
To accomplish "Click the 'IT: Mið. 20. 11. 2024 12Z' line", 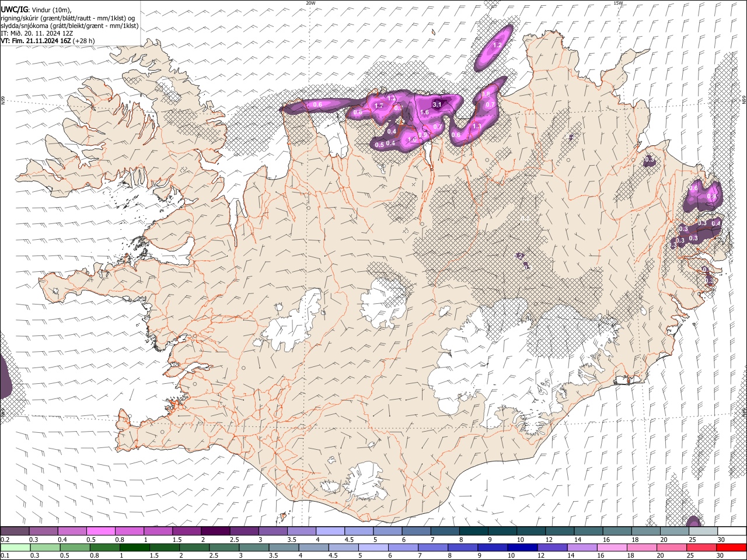I will [x=37, y=33].
